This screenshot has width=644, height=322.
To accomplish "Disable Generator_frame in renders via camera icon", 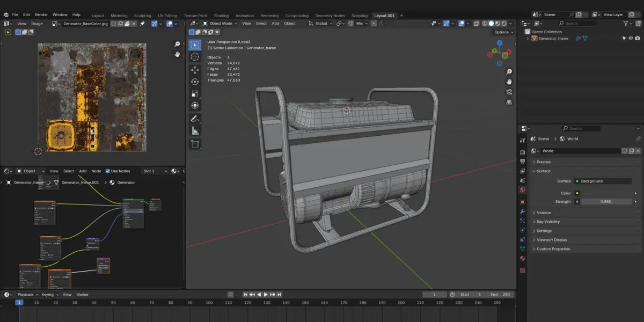I will pos(638,39).
